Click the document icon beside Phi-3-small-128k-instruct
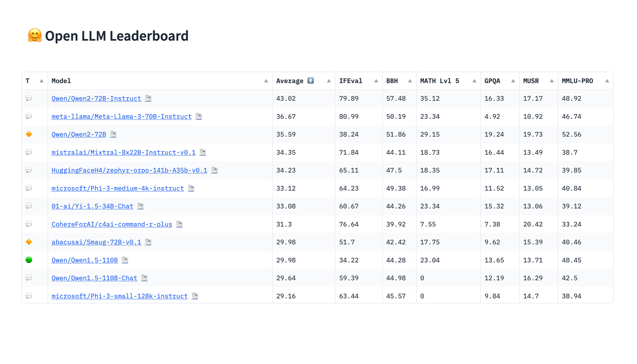 tap(195, 296)
